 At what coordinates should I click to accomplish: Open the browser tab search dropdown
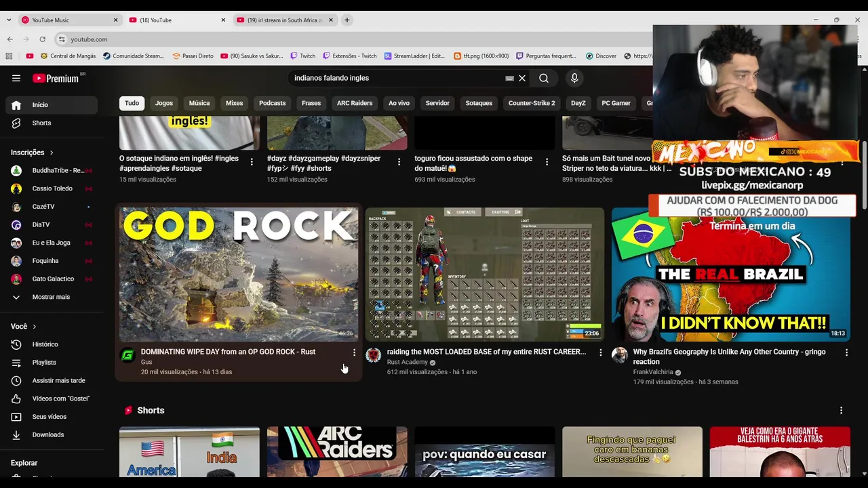[x=9, y=20]
